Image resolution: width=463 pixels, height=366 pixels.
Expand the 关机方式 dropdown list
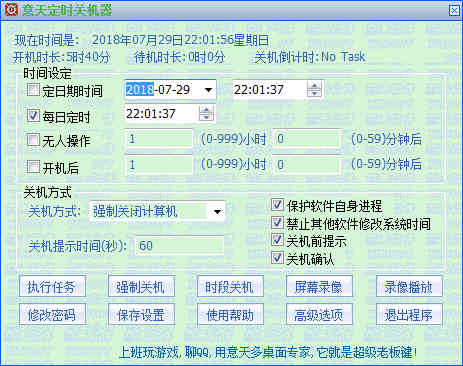[217, 211]
